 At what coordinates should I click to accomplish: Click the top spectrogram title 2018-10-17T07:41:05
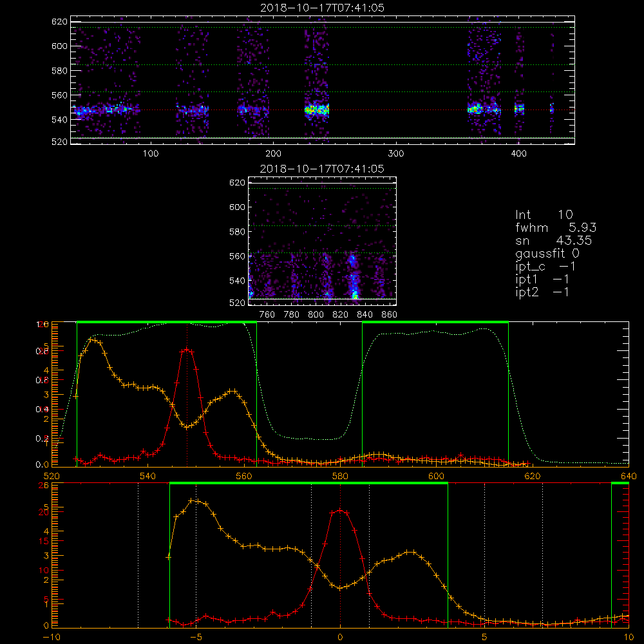tap(322, 8)
